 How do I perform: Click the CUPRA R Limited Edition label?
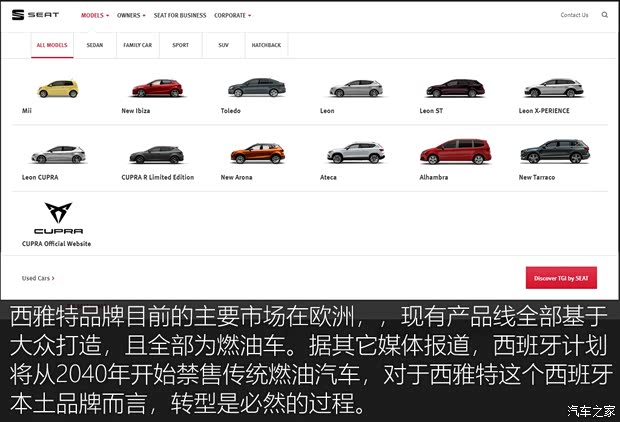158,177
